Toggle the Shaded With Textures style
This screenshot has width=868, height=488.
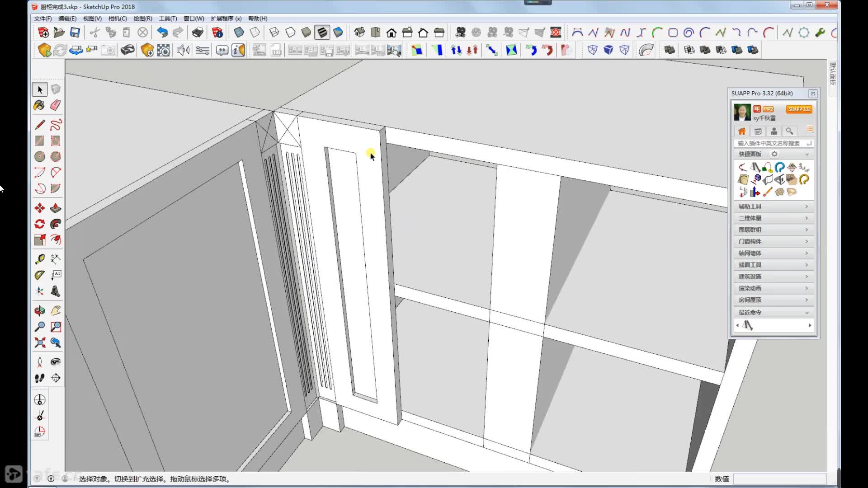coord(322,32)
